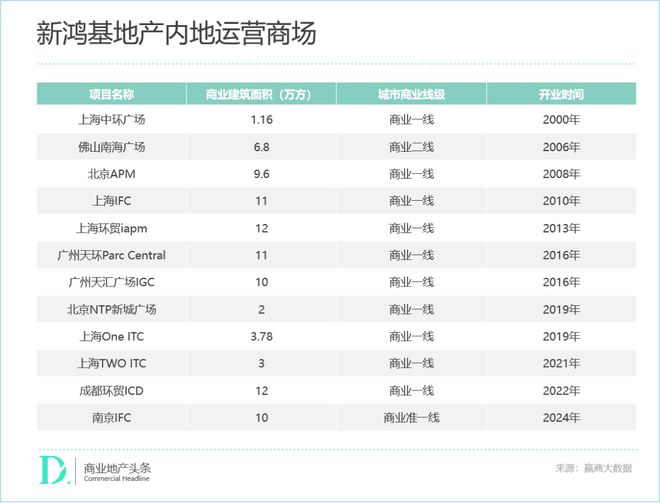Pick 2019年 in the 北京NTP新城广场 row
The image size is (660, 503).
tap(561, 309)
